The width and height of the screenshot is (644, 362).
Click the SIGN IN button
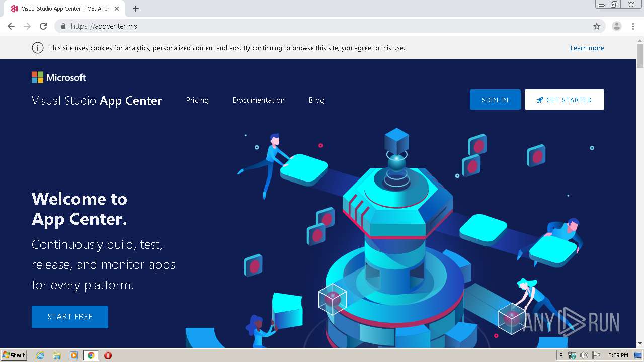495,100
